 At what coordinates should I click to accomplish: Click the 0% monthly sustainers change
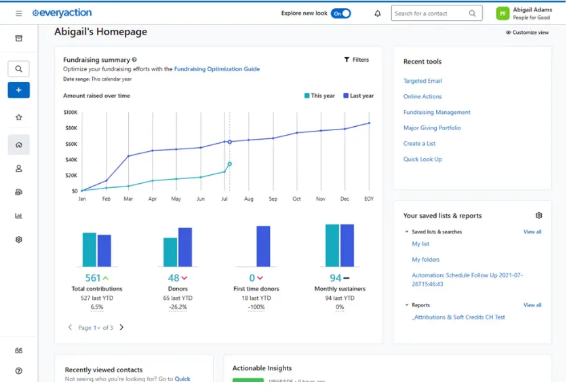tap(340, 307)
